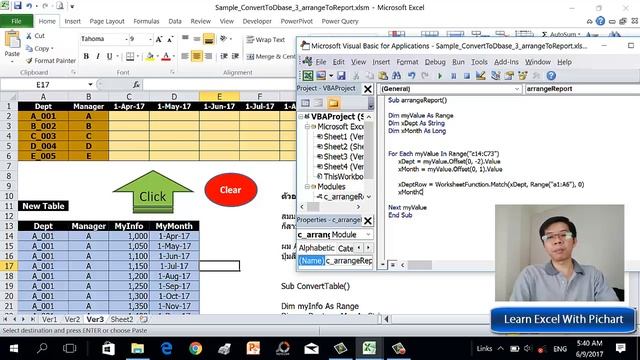Click the Font Color red A swatch
This screenshot has height=360, width=640.
point(166,56)
